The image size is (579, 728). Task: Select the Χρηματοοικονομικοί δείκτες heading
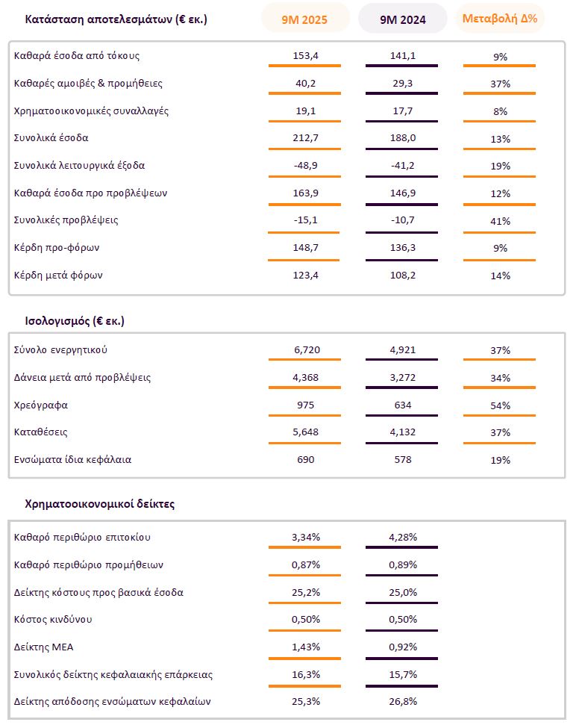(x=100, y=504)
